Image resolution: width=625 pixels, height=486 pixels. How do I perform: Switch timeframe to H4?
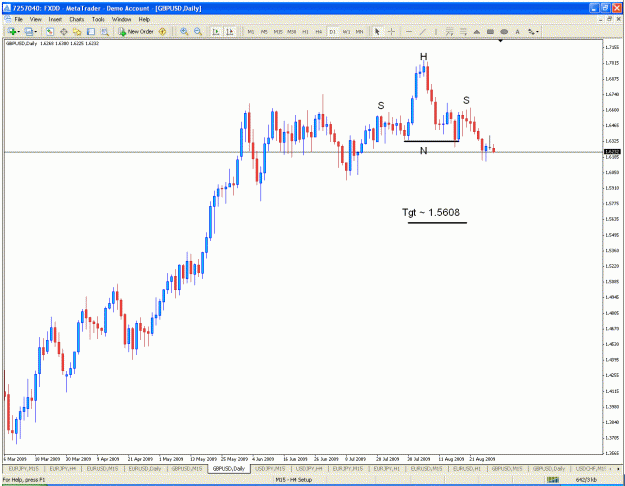pyautogui.click(x=319, y=31)
